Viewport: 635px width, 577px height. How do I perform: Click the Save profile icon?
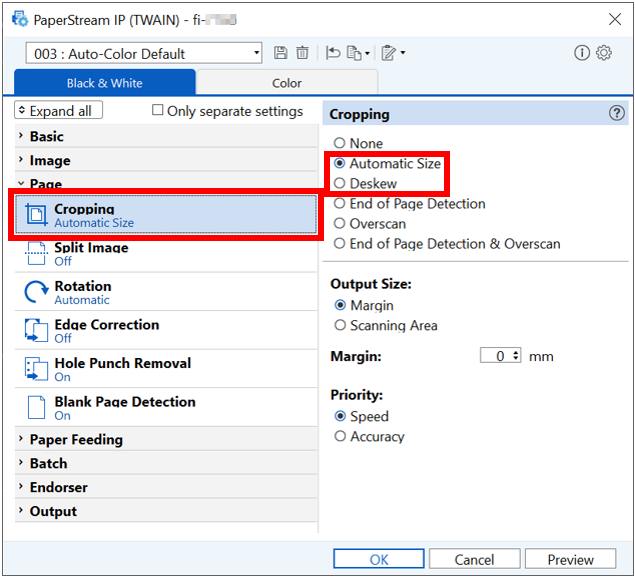coord(280,53)
